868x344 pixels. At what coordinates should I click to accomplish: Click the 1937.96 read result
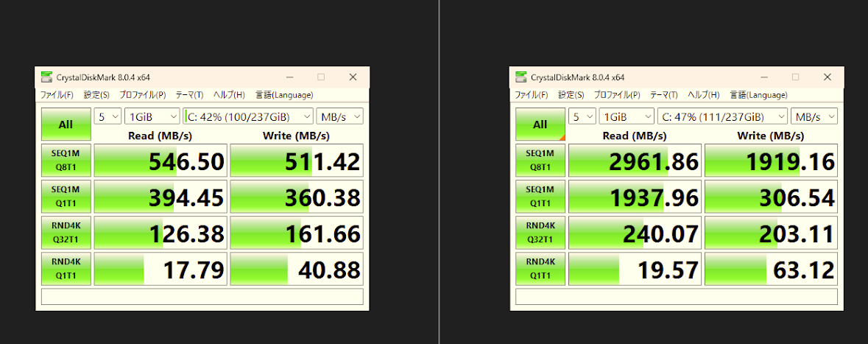[x=635, y=197]
